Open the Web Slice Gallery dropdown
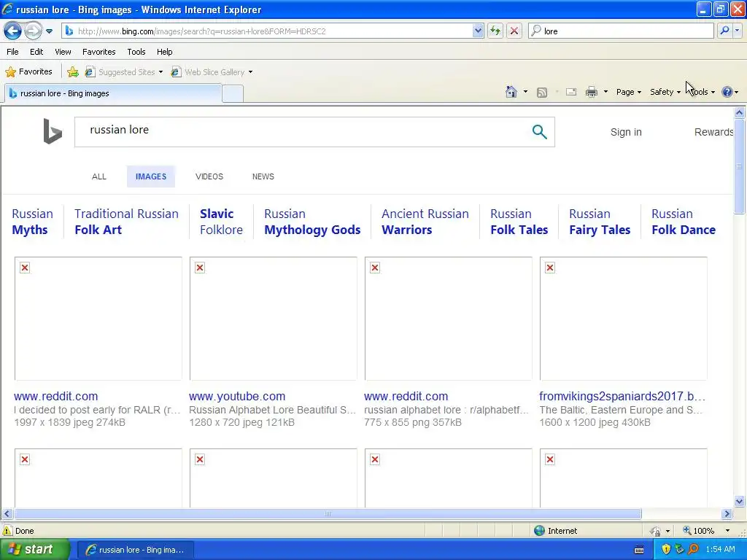 [212, 72]
